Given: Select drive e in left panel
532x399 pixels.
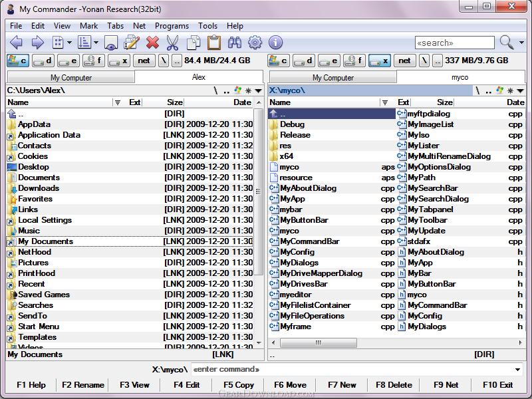Looking at the screenshot, I should pos(68,61).
